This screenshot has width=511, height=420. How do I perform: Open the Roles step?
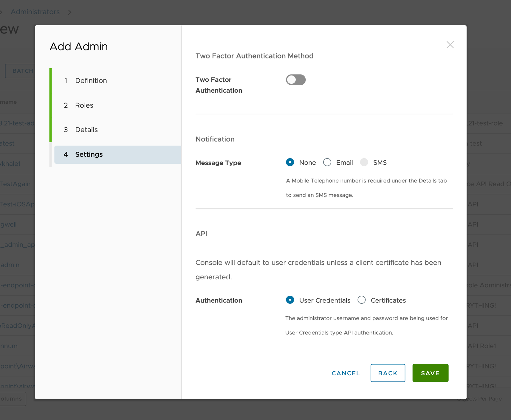84,105
